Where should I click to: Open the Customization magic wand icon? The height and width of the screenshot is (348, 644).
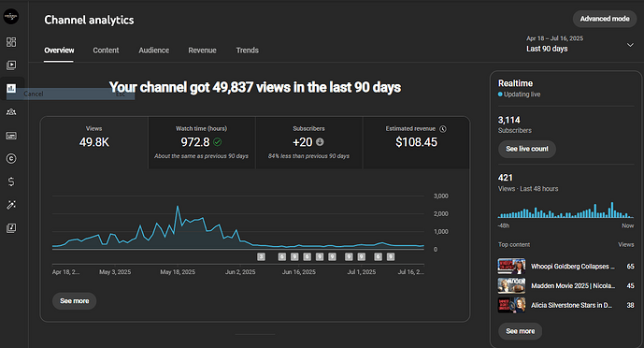tap(11, 205)
